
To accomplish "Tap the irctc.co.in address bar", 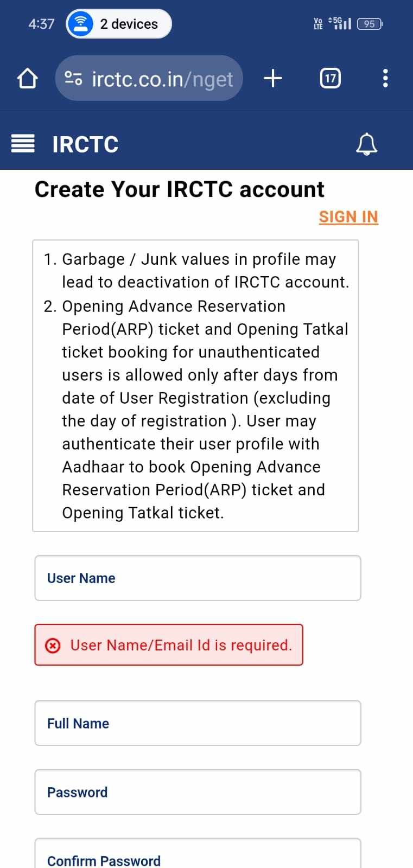I will pyautogui.click(x=162, y=79).
